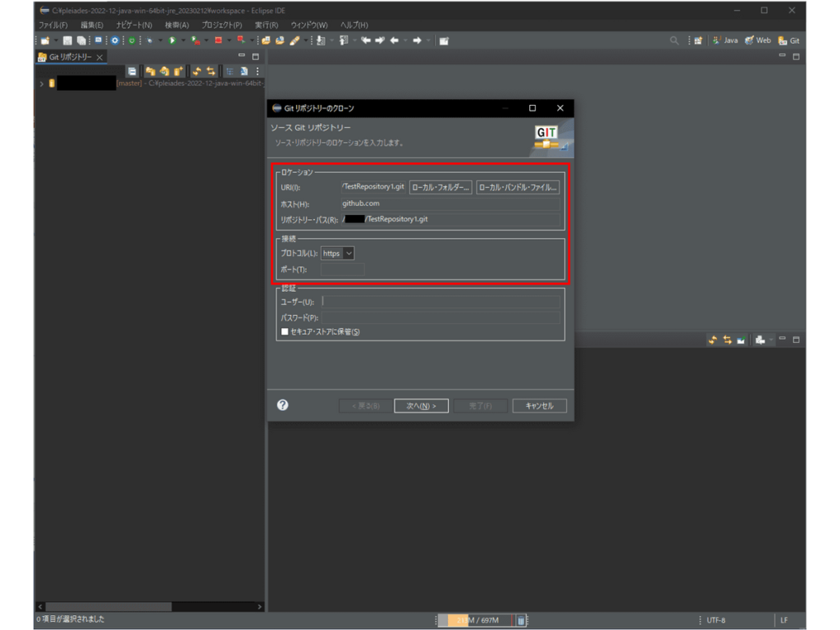Click the URI input field
840x630 pixels.
[x=373, y=187]
